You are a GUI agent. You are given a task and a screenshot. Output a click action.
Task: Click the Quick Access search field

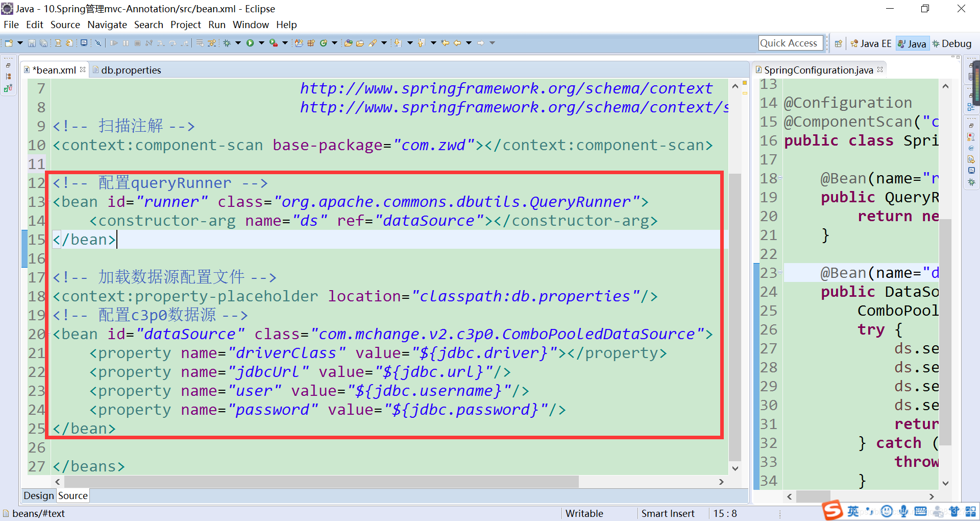[791, 43]
